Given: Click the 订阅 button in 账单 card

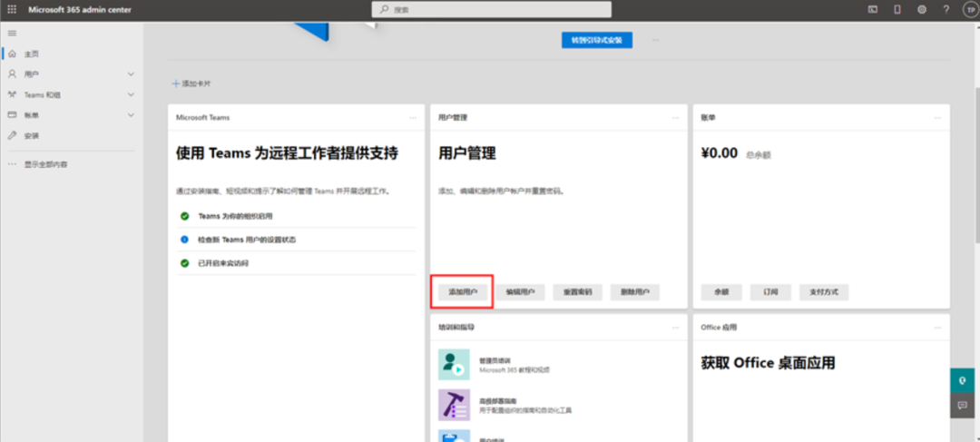Looking at the screenshot, I should coord(770,292).
